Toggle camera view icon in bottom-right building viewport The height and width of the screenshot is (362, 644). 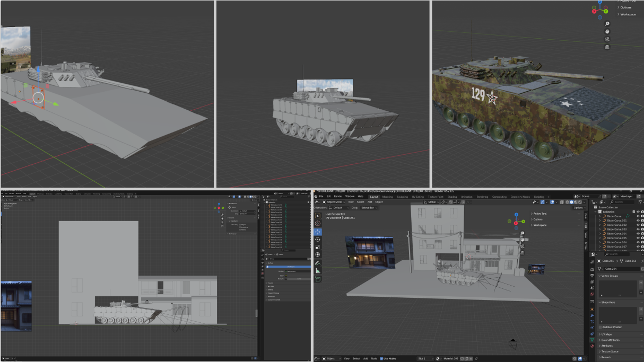(x=523, y=246)
